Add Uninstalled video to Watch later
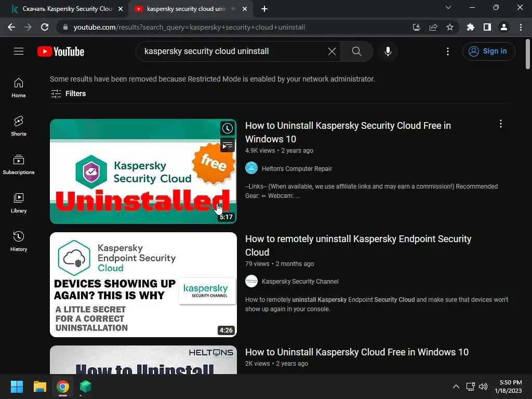This screenshot has width=532, height=399. click(228, 128)
